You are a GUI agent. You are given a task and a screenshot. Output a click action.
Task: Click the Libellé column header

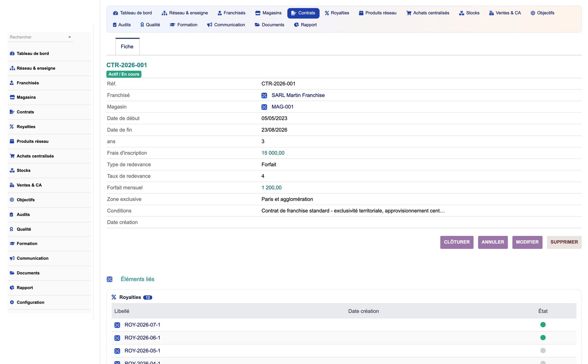point(122,311)
